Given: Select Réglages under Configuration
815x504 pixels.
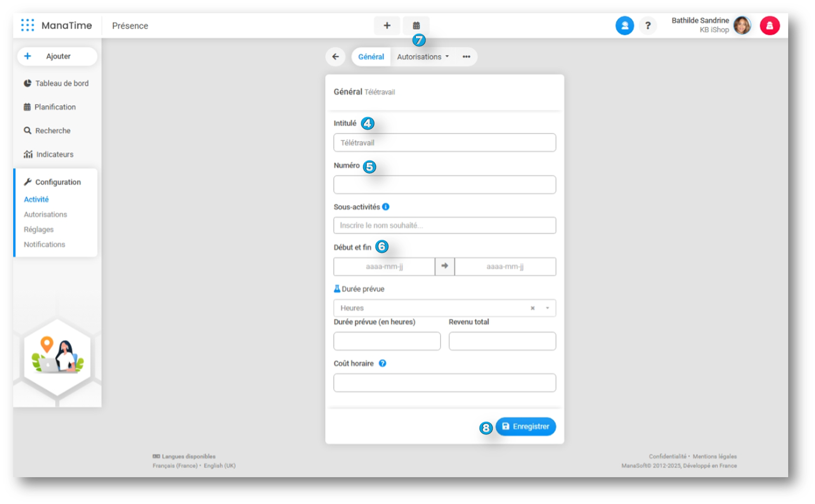Looking at the screenshot, I should pyautogui.click(x=39, y=229).
